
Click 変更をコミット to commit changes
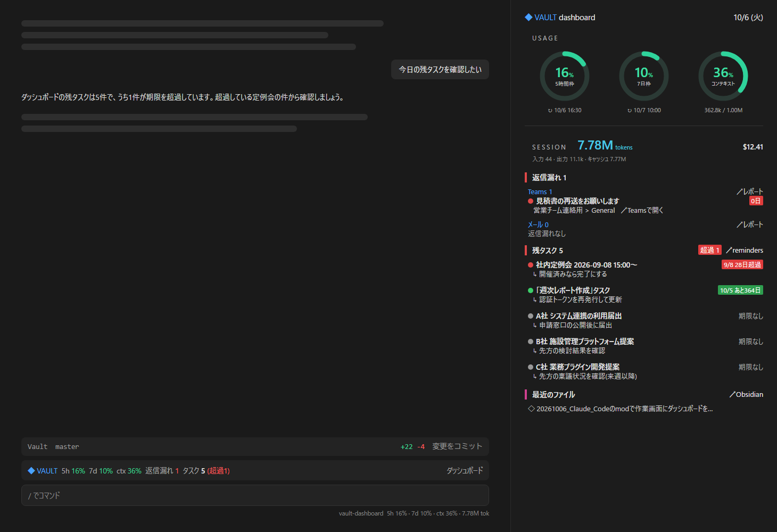pos(457,446)
